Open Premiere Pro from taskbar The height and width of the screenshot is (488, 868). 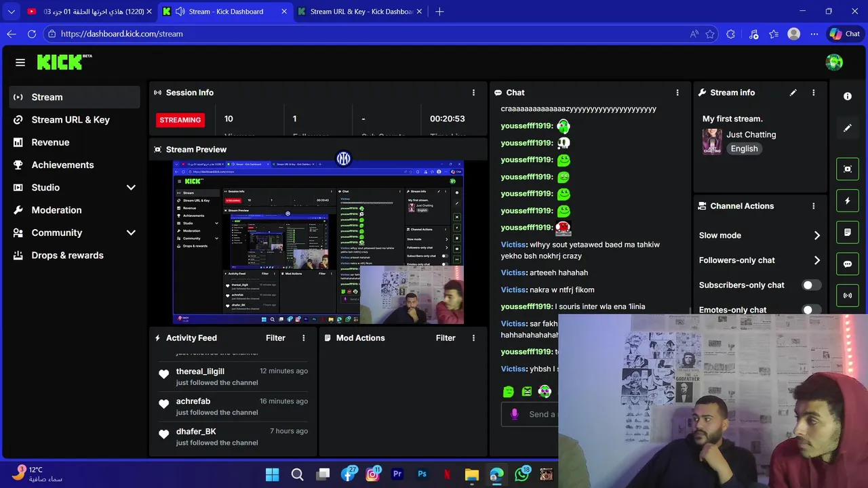click(x=397, y=474)
